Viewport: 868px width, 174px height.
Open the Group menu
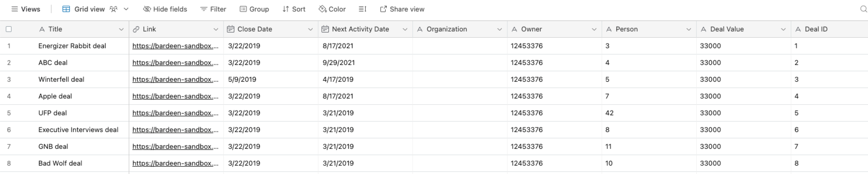pos(254,9)
